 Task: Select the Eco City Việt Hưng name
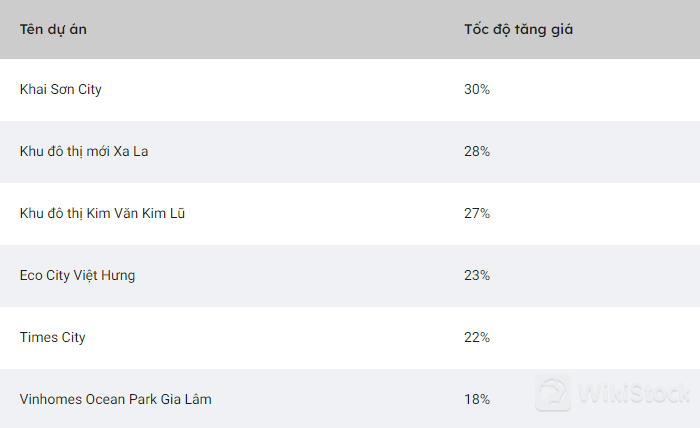tap(77, 275)
